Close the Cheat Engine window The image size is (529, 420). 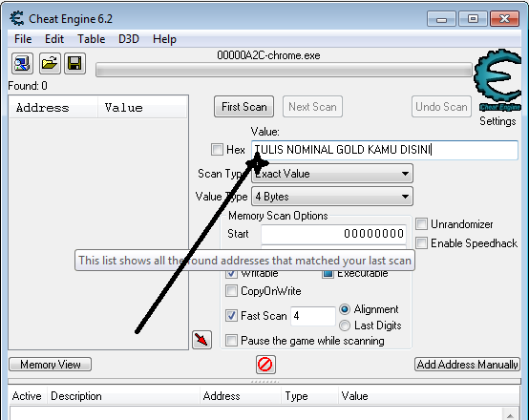505,18
